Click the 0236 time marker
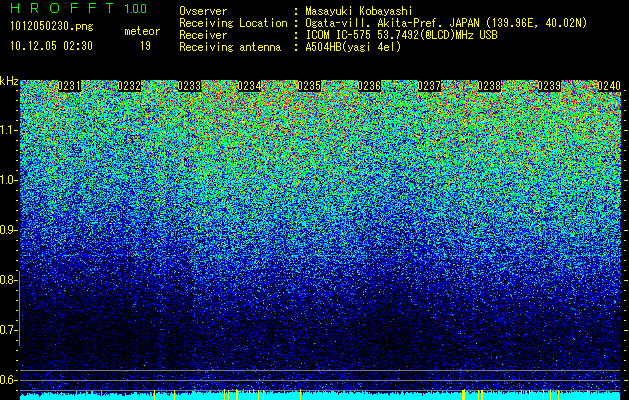 coord(369,86)
